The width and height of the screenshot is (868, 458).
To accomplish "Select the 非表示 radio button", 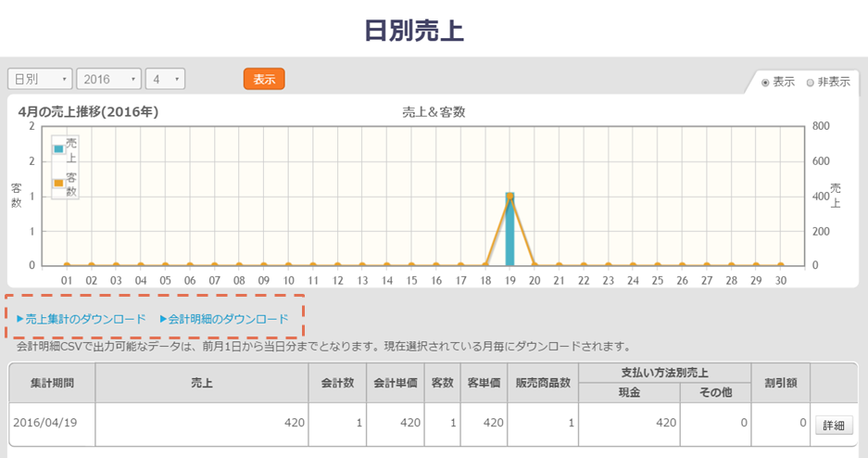I will coord(810,83).
